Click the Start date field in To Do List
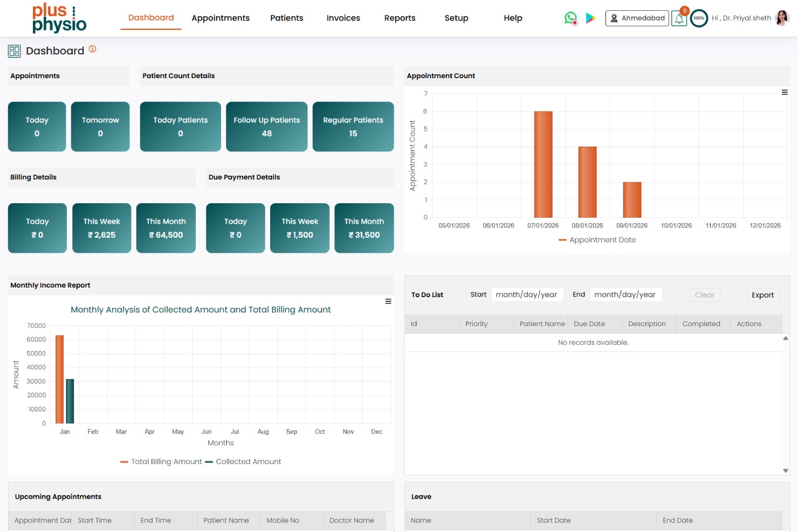This screenshot has width=798, height=532. (x=527, y=294)
